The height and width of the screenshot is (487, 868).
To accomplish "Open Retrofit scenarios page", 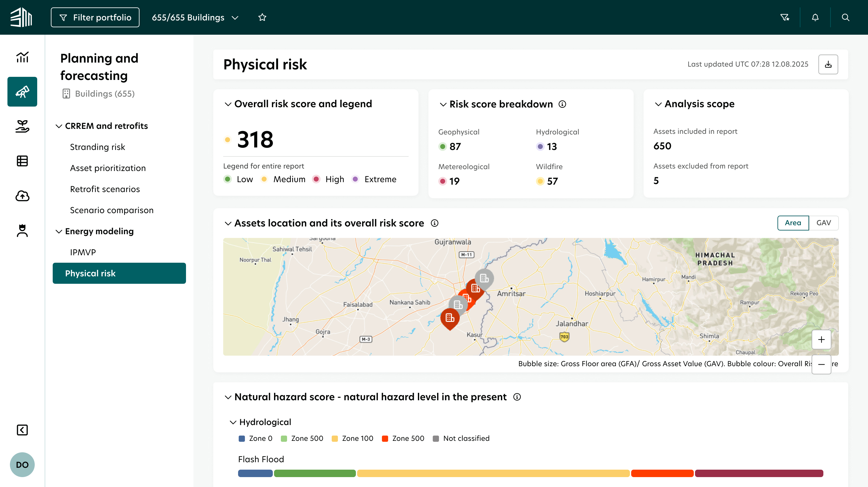I will coord(105,189).
